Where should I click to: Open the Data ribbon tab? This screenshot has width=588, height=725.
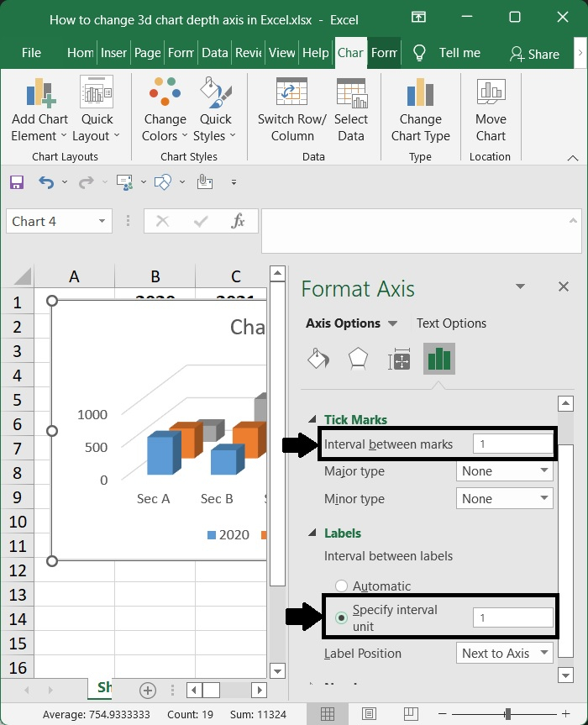(215, 53)
